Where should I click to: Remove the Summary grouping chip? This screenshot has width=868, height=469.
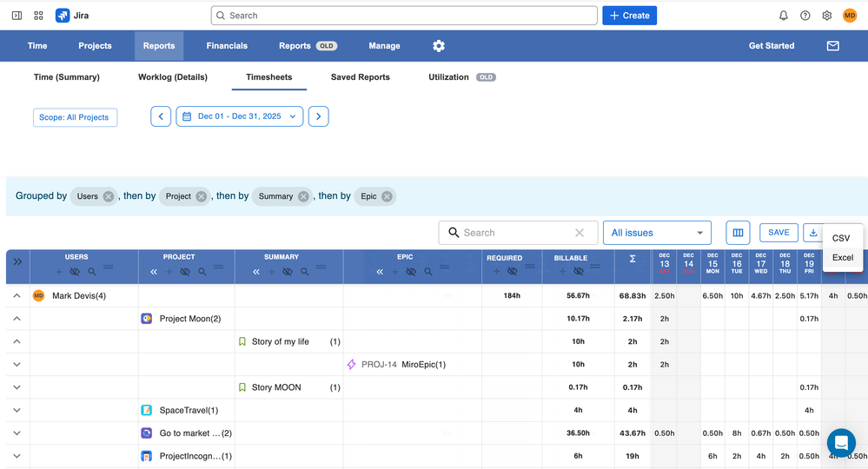point(303,196)
